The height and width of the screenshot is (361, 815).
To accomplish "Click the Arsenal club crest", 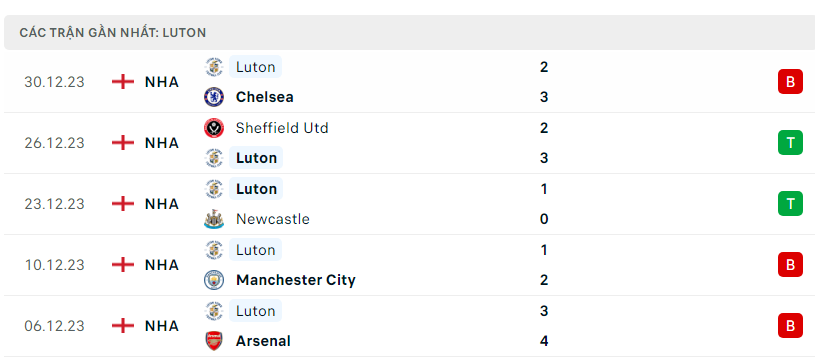I will click(214, 341).
